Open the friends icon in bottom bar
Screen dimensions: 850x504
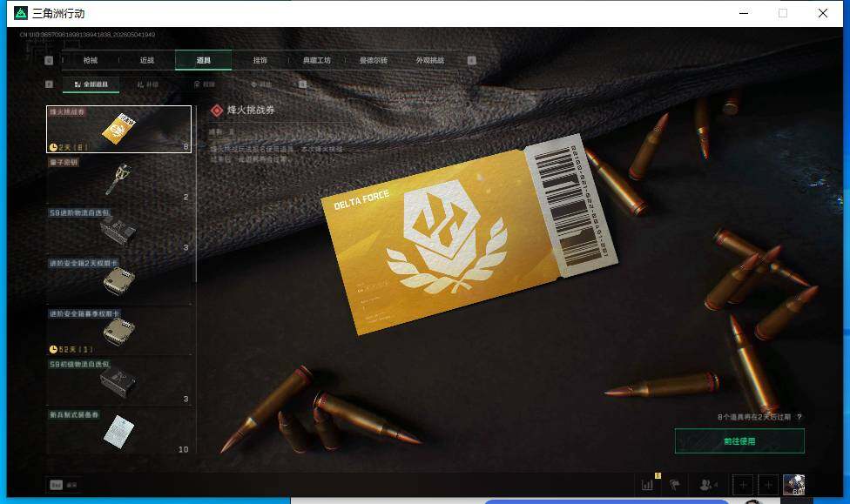[706, 485]
